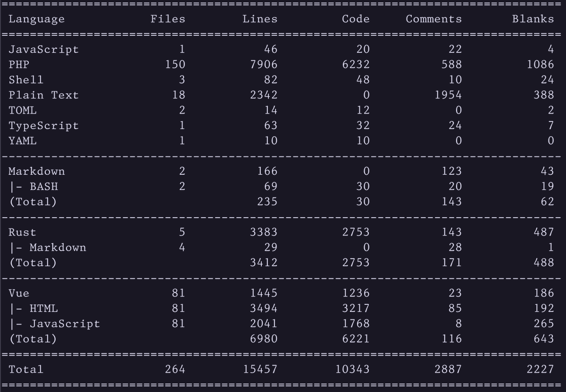Select BASH's blanks value "19"

[x=547, y=186]
